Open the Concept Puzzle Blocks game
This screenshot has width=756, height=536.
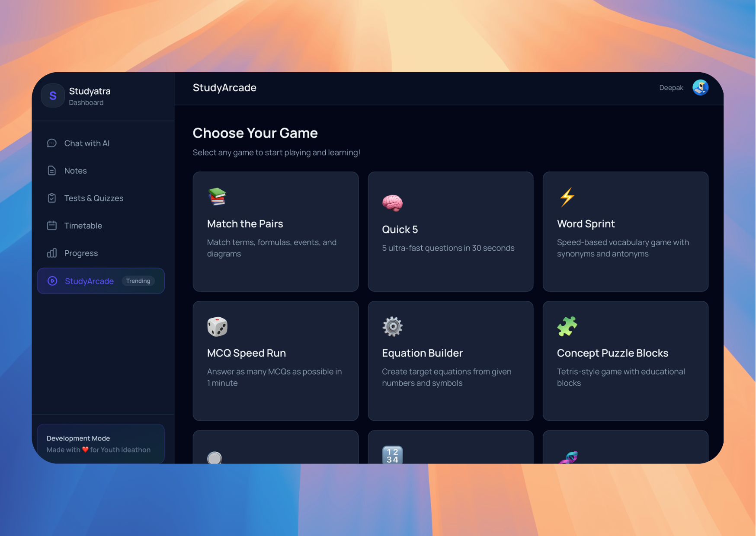click(625, 361)
